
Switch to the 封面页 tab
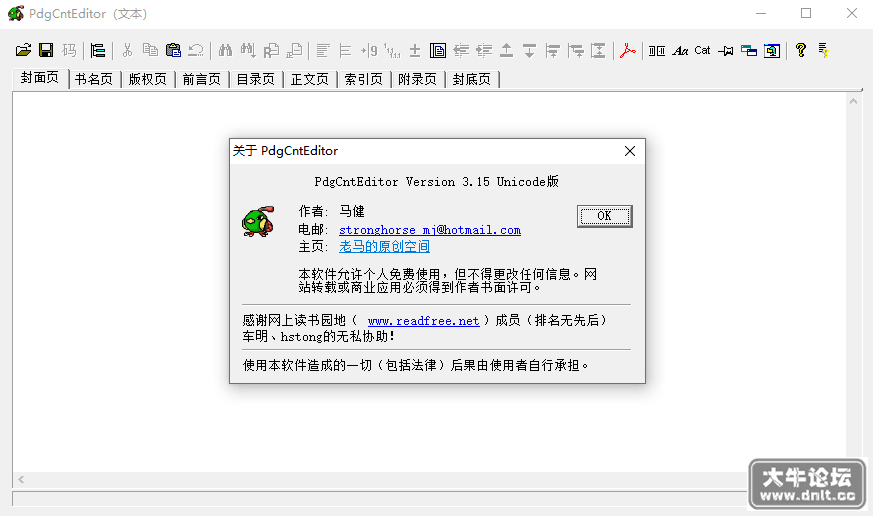pyautogui.click(x=40, y=78)
